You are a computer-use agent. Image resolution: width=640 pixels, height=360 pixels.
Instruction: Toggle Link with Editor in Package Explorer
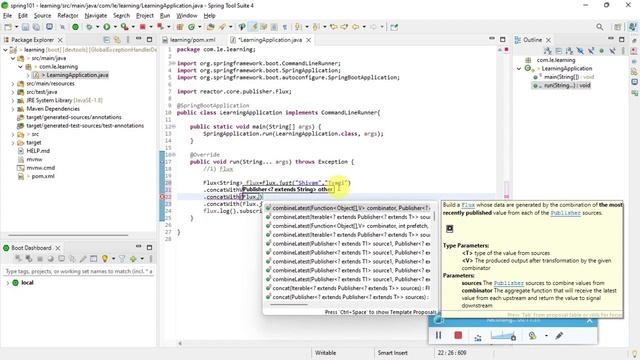click(x=117, y=40)
